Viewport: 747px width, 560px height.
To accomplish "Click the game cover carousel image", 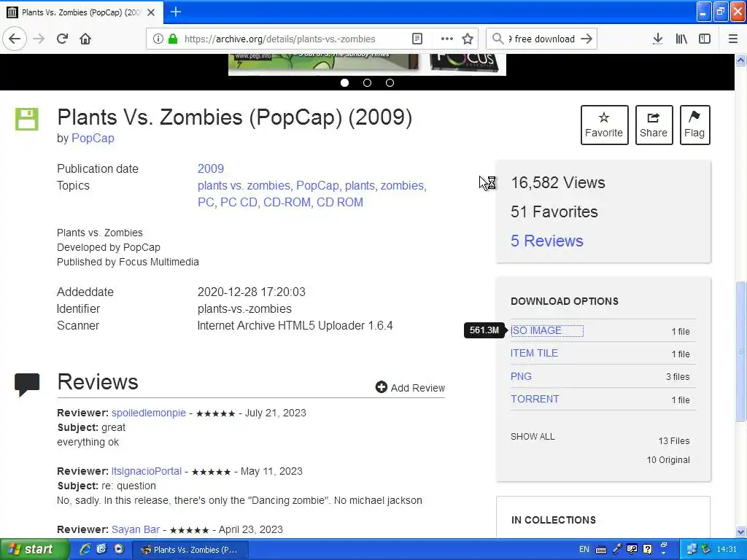I will point(367,64).
